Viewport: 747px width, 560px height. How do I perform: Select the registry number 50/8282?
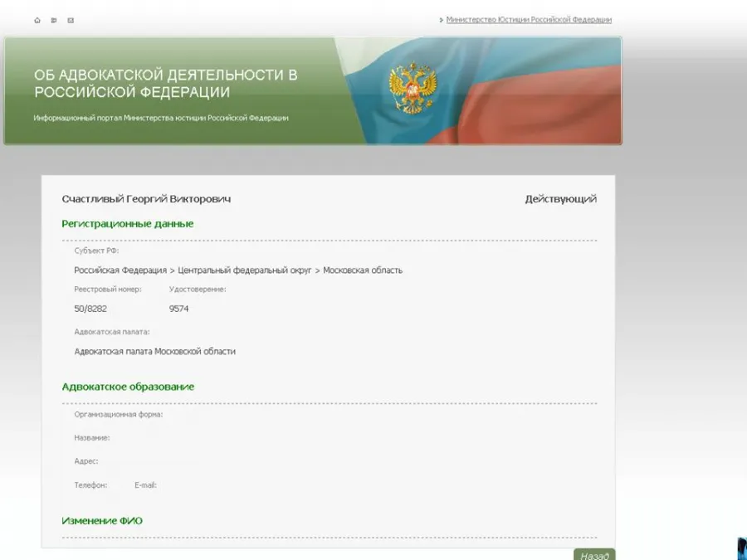[90, 309]
